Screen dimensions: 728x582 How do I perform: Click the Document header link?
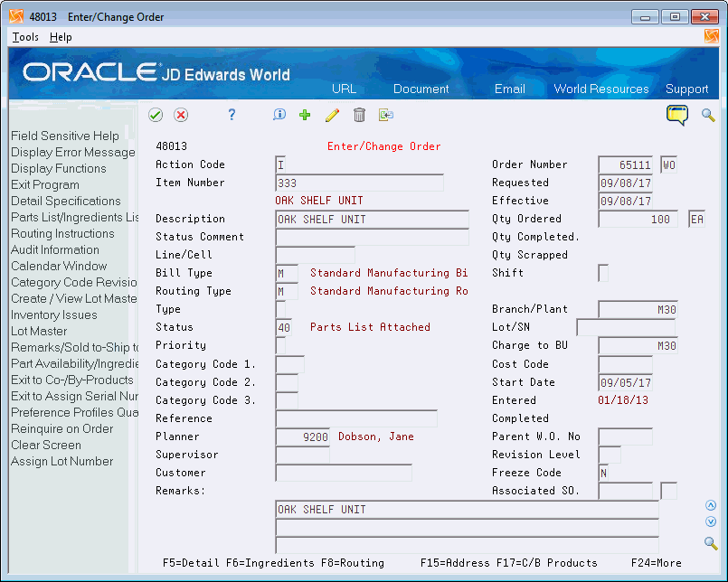point(421,89)
